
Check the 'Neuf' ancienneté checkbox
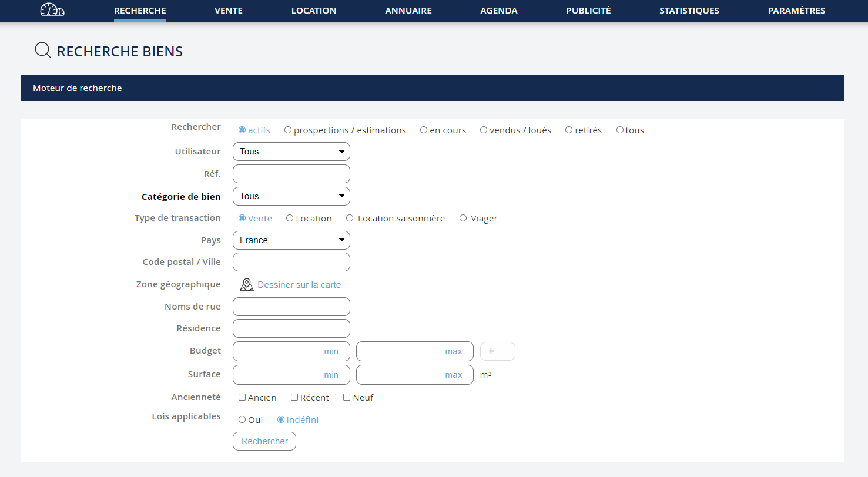347,397
